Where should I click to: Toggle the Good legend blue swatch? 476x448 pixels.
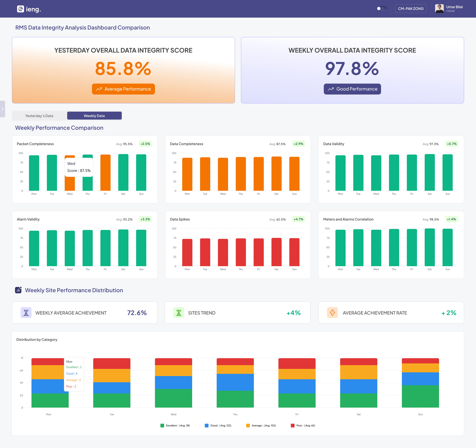[206, 425]
